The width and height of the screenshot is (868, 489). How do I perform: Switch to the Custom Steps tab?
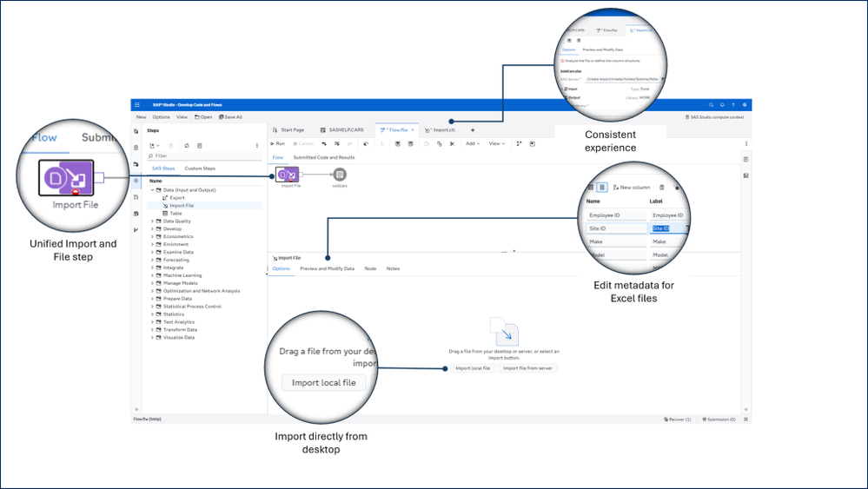click(x=200, y=169)
